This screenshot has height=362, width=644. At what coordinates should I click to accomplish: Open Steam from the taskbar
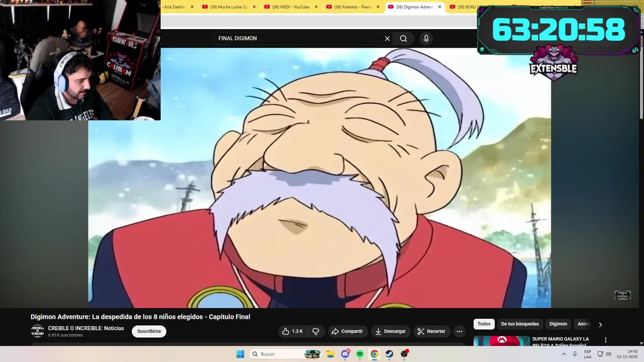(x=389, y=354)
